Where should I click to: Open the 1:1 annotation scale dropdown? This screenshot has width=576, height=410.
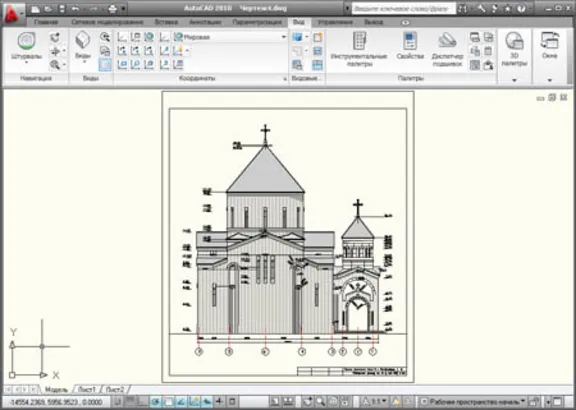pos(375,402)
